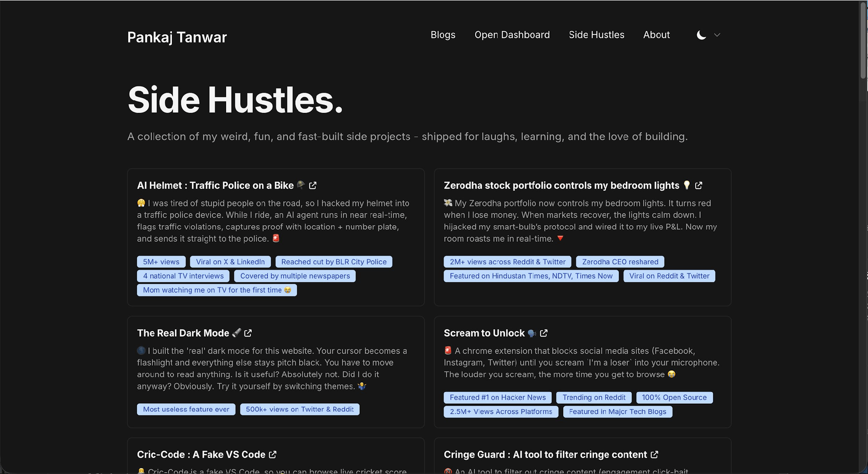Image resolution: width=868 pixels, height=474 pixels.
Task: Click the '5M+ views' tag
Action: (x=161, y=262)
